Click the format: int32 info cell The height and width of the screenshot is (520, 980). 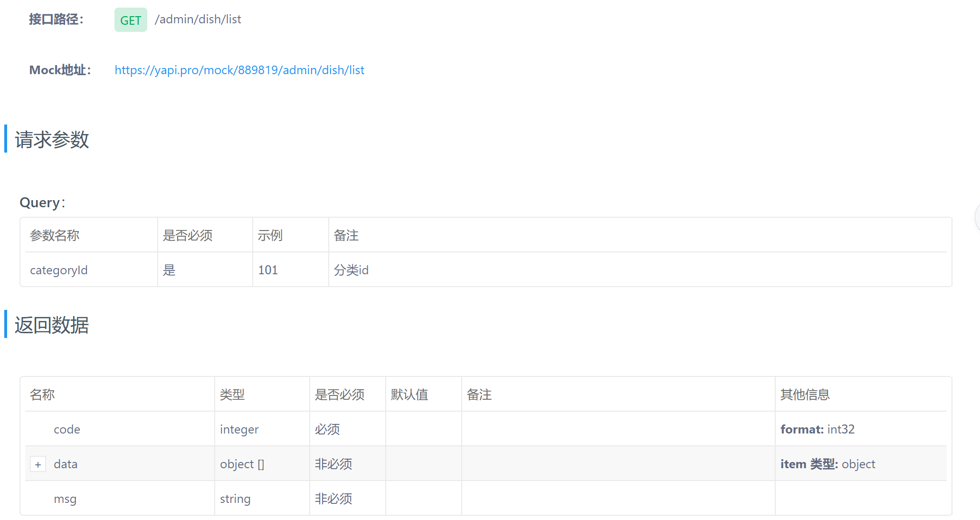pyautogui.click(x=817, y=429)
